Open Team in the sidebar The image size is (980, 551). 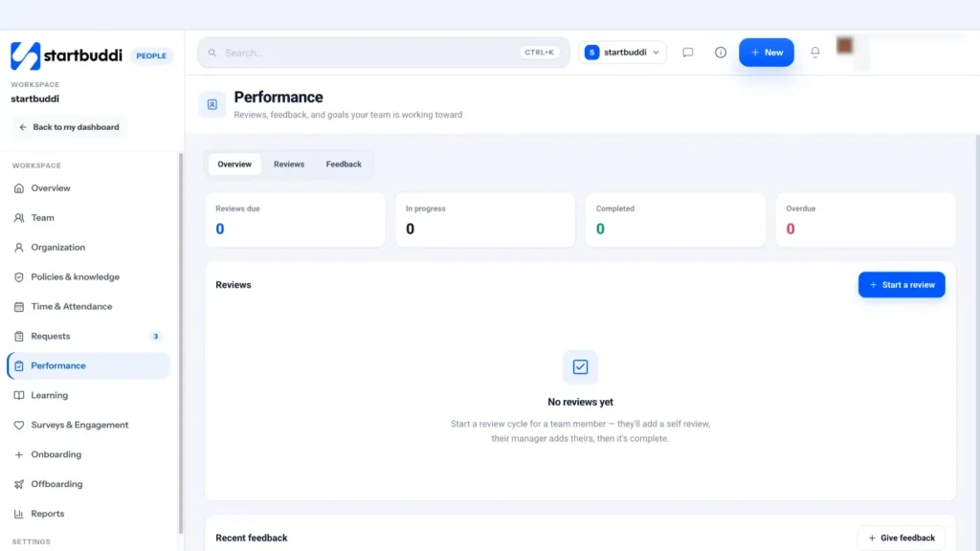[88, 218]
